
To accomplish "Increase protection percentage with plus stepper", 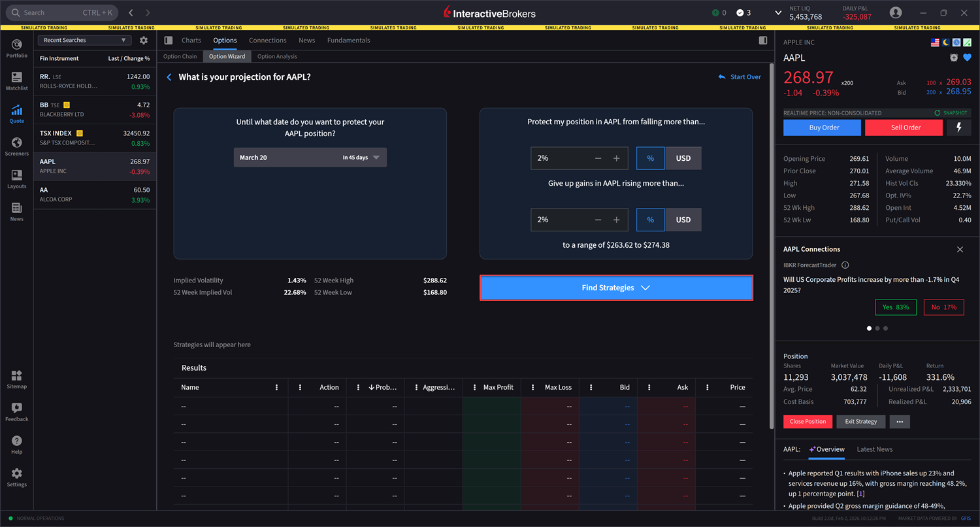I will (x=616, y=158).
